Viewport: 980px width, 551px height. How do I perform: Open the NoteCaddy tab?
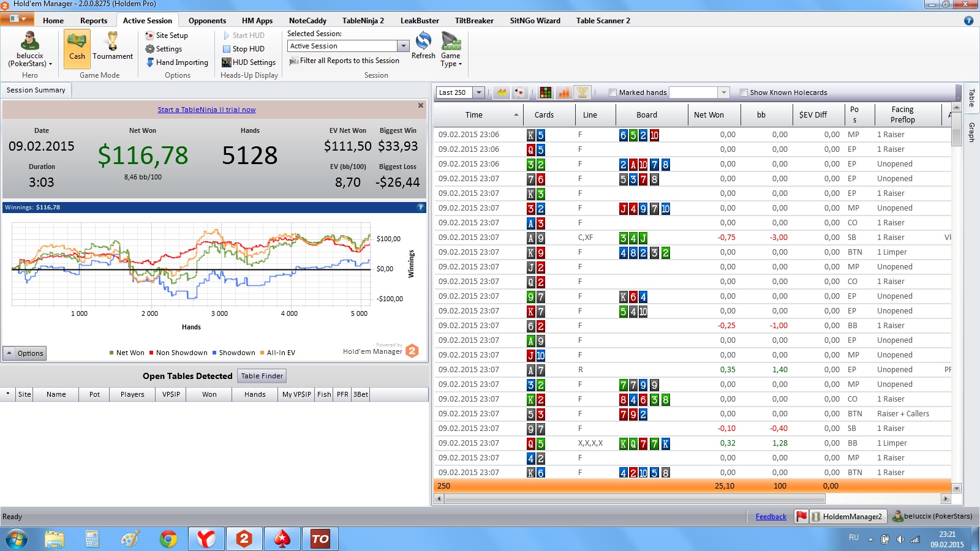[307, 20]
